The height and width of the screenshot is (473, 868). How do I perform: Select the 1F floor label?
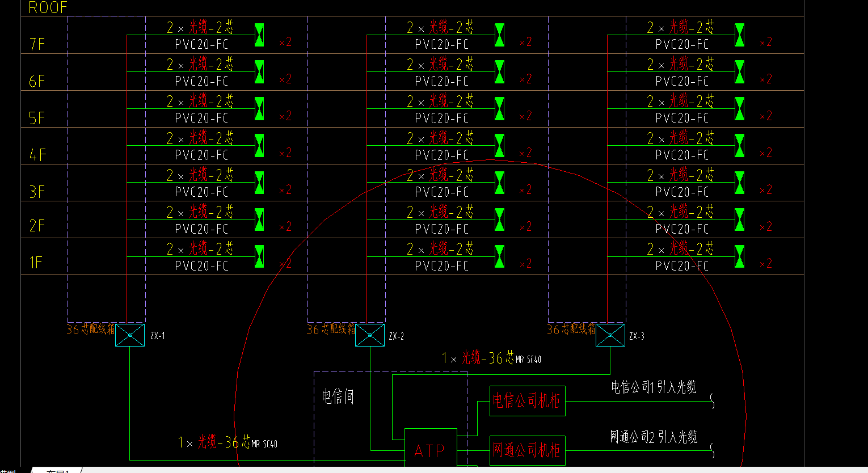tap(36, 263)
